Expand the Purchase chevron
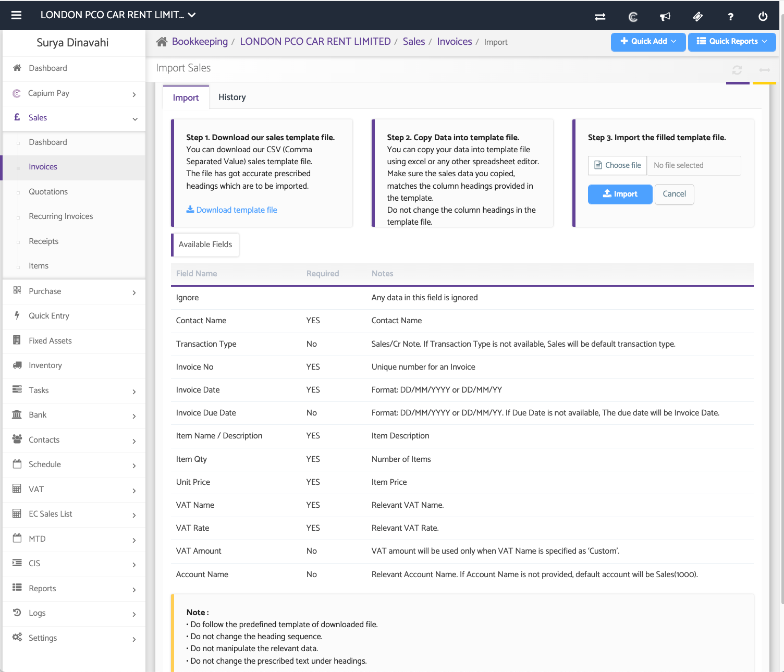784x672 pixels. pos(134,292)
